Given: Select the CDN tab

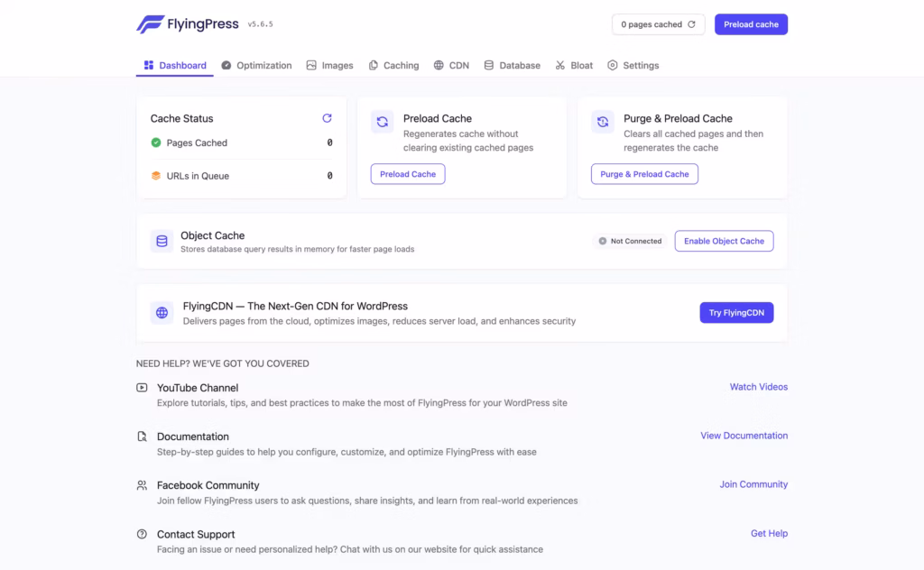Looking at the screenshot, I should tap(451, 65).
